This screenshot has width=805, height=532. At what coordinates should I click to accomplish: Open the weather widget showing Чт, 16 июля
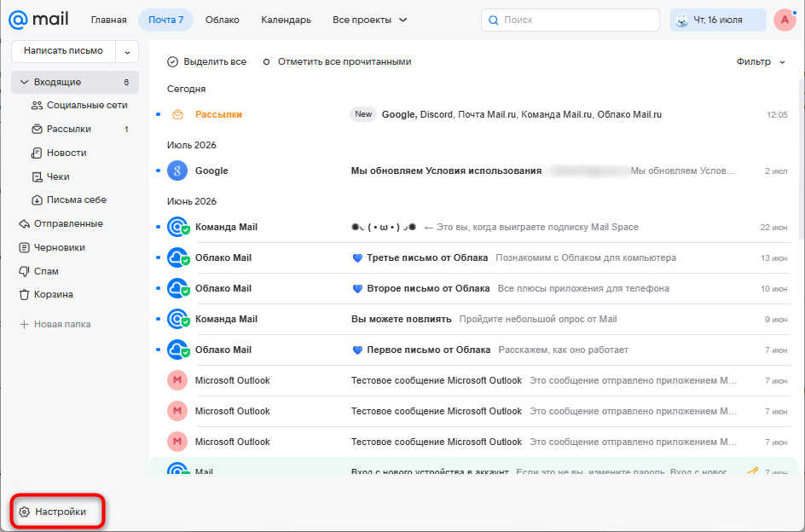tap(718, 20)
